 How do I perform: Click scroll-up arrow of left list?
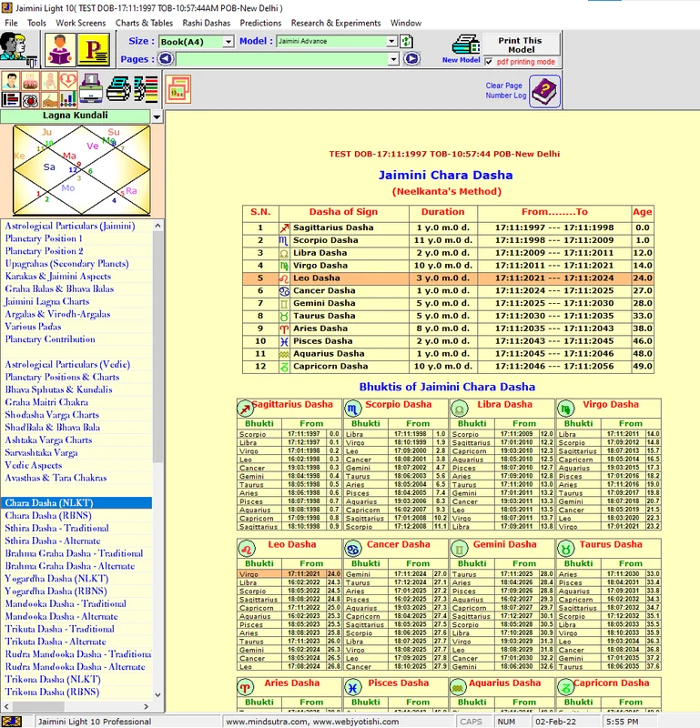coord(157,226)
